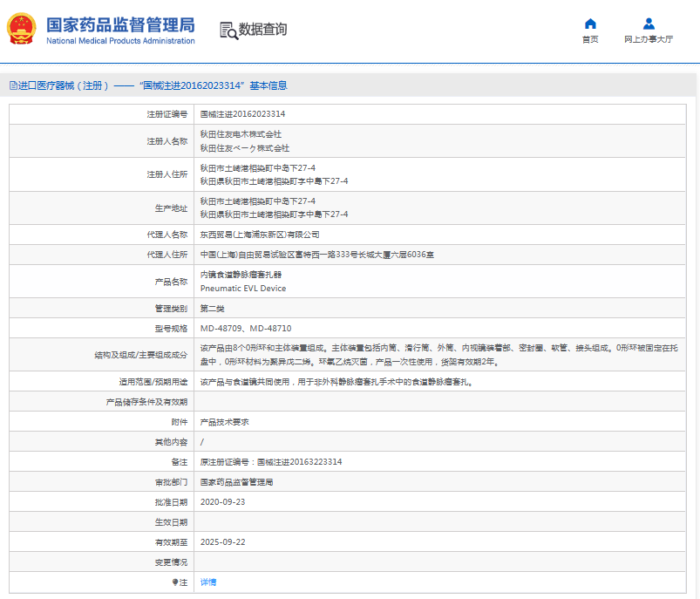Select the 网上办事大厅 navigation item
The height and width of the screenshot is (599, 700).
coord(649,39)
